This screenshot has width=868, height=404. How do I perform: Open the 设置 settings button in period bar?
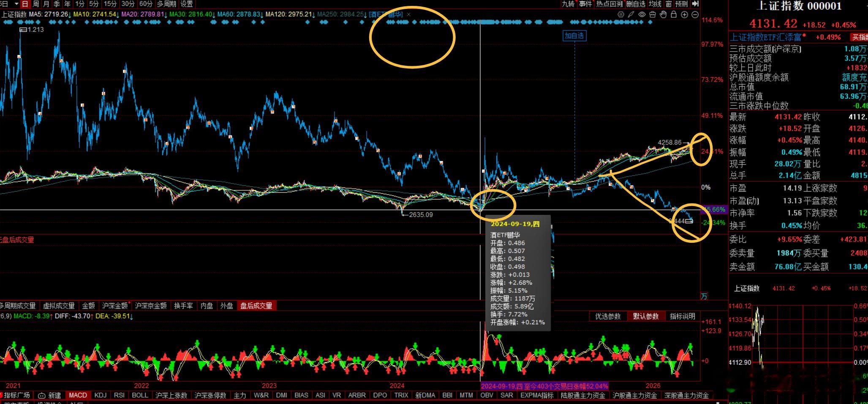(187, 4)
